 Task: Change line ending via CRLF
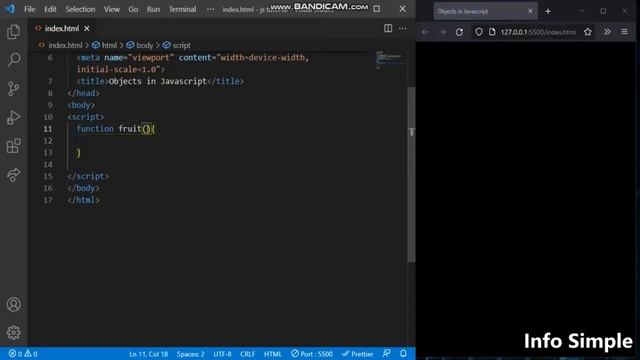click(247, 354)
